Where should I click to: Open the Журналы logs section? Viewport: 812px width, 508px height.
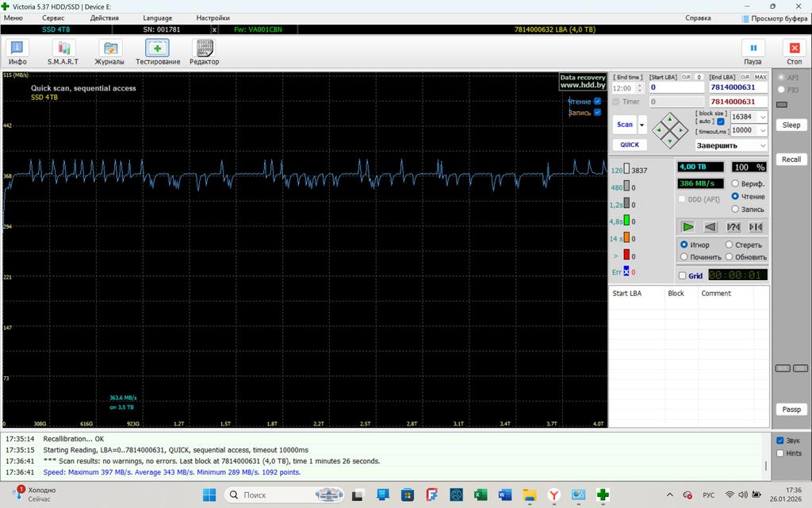pyautogui.click(x=109, y=52)
